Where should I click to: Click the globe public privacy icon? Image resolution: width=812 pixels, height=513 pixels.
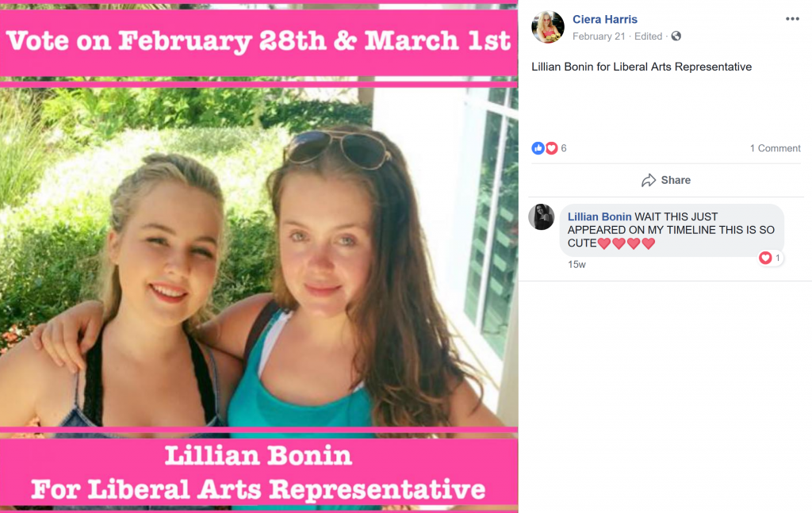(676, 36)
